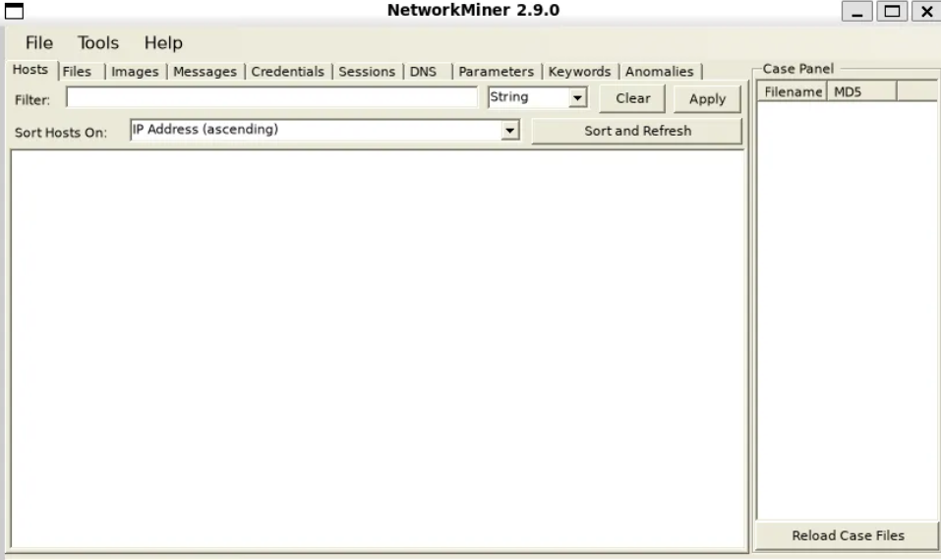Open the Help menu
Image resolution: width=941 pixels, height=560 pixels.
click(163, 43)
